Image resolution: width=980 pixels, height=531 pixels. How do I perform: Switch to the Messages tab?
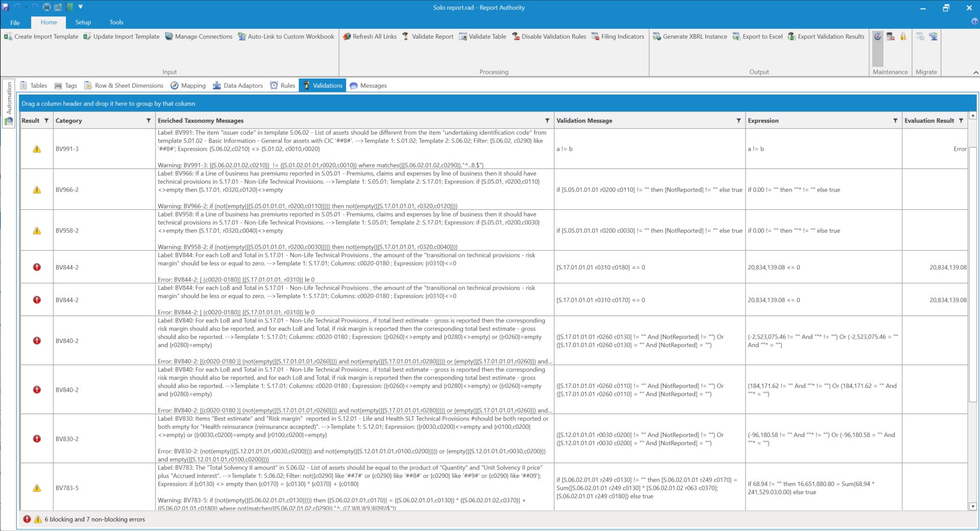[368, 86]
